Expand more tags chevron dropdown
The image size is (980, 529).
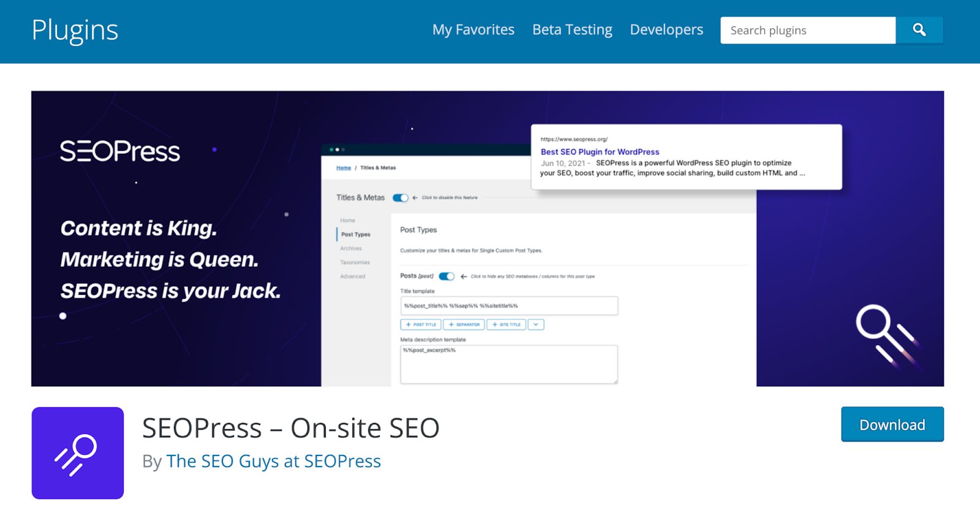(536, 325)
